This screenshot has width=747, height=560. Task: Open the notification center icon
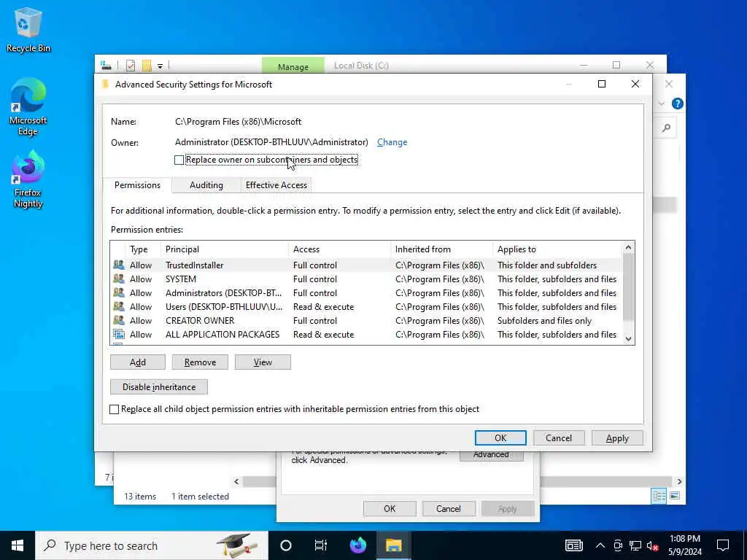(x=723, y=545)
